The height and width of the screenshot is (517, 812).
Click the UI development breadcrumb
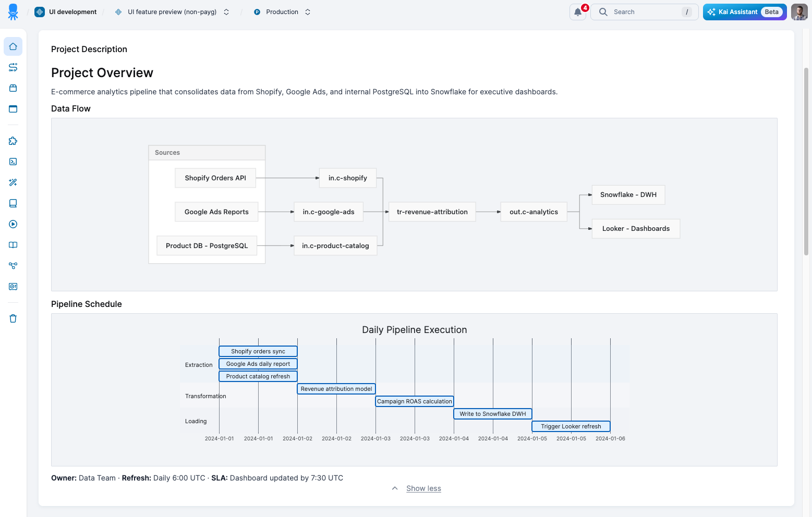tap(72, 12)
